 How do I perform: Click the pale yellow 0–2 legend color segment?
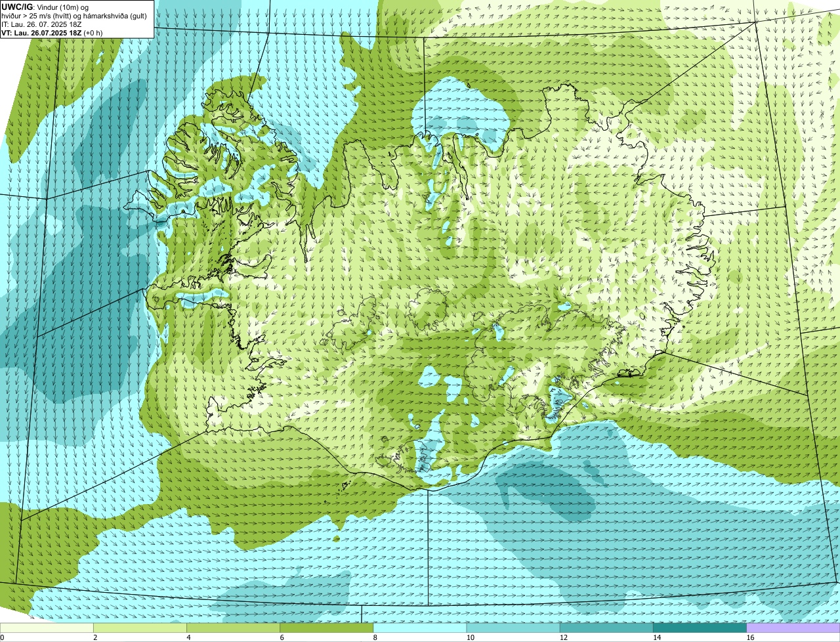click(47, 628)
